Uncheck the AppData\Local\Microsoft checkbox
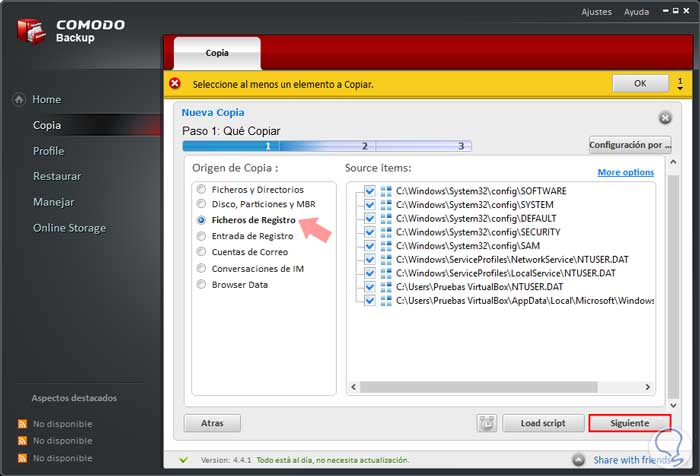700x476 pixels. (x=370, y=301)
